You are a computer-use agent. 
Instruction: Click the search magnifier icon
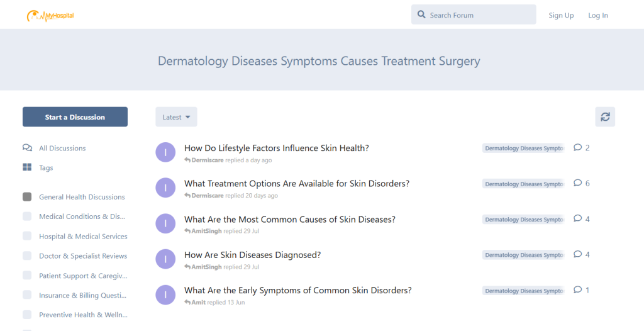[x=421, y=14]
